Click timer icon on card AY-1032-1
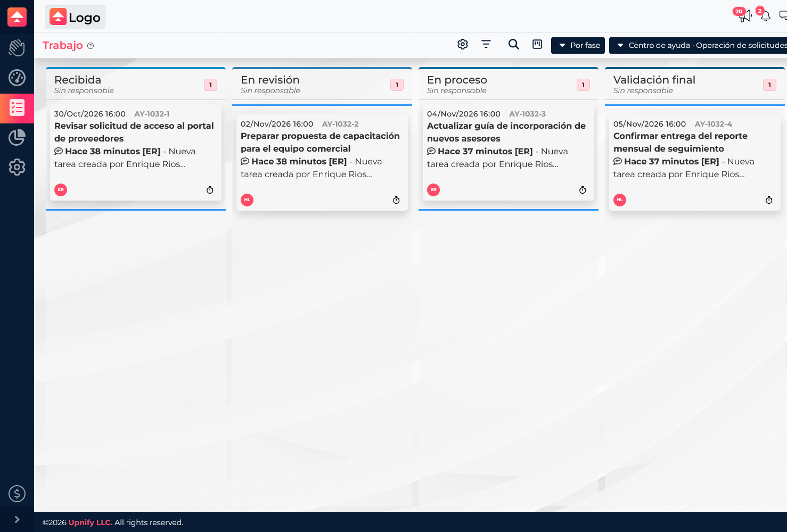 pyautogui.click(x=210, y=190)
